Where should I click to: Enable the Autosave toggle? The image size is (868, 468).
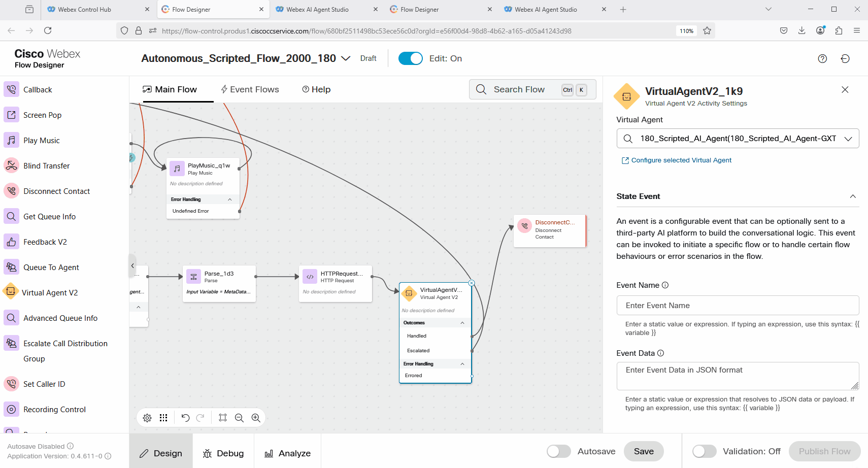pyautogui.click(x=558, y=451)
